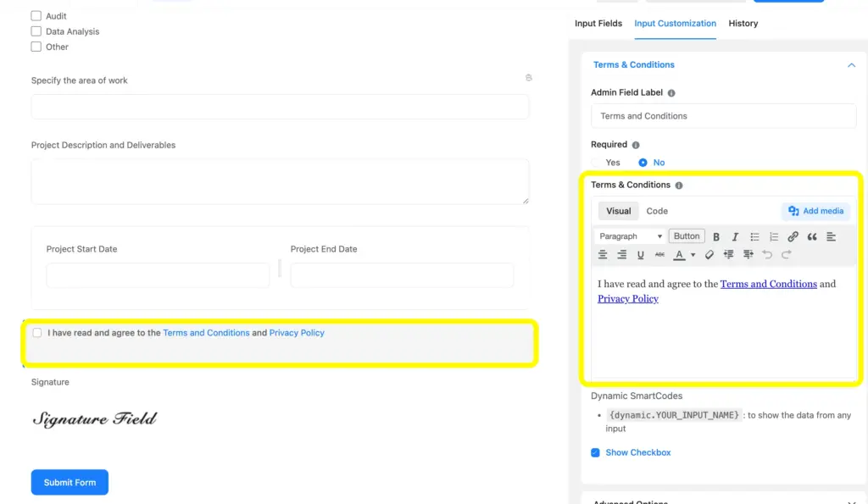Open the Paragraph format dropdown

coord(630,236)
